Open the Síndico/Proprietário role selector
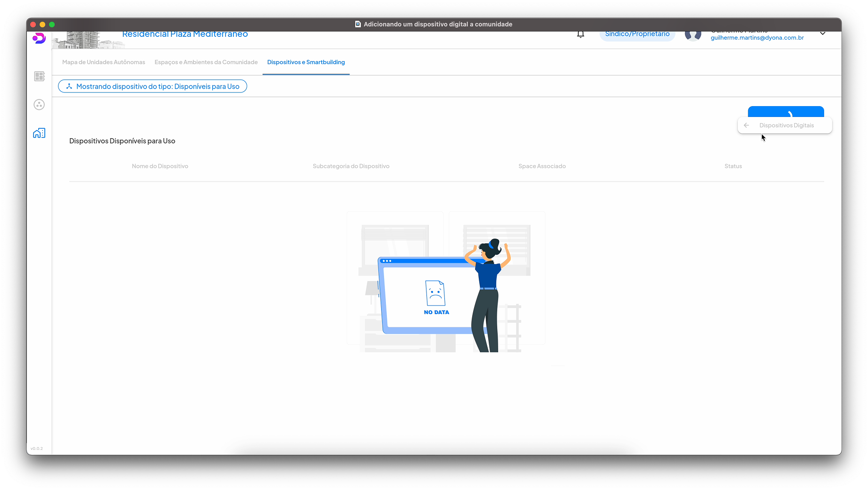Image resolution: width=868 pixels, height=490 pixels. (637, 34)
